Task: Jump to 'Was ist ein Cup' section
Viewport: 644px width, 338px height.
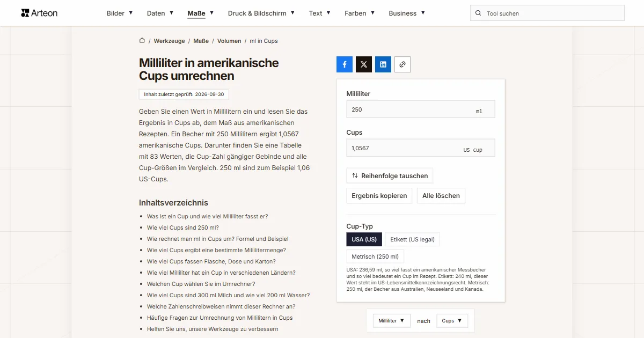Action: click(207, 216)
